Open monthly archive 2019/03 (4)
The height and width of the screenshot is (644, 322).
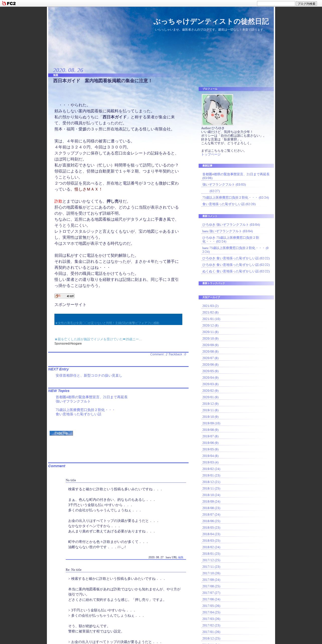coord(210,462)
